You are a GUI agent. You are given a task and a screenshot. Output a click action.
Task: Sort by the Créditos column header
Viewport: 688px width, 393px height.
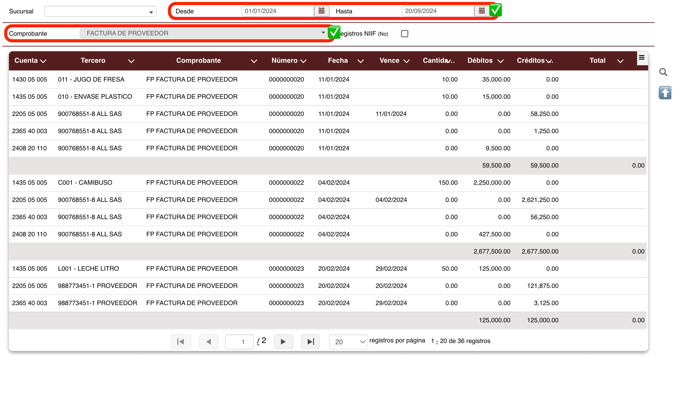(x=530, y=61)
